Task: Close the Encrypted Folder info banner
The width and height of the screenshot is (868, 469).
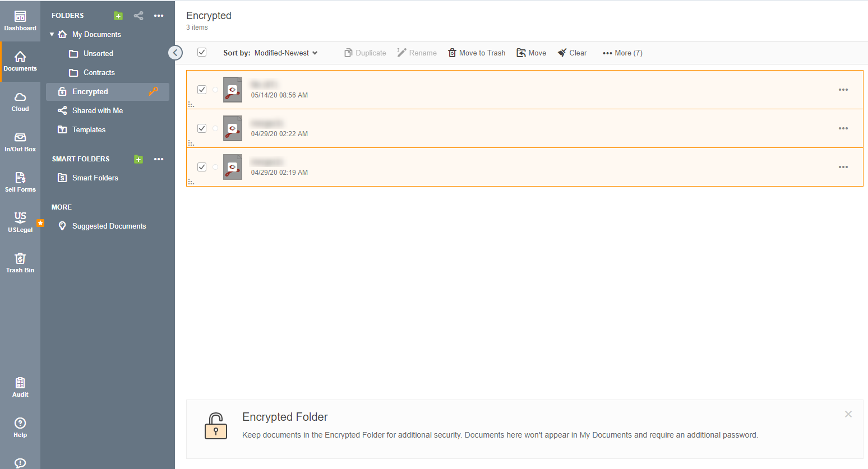Action: pos(848,414)
